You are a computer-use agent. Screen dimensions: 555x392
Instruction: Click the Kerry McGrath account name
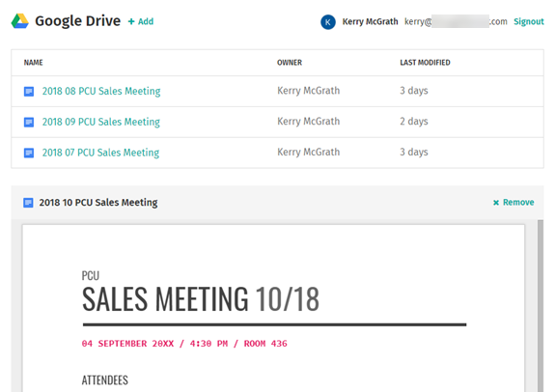pyautogui.click(x=370, y=22)
